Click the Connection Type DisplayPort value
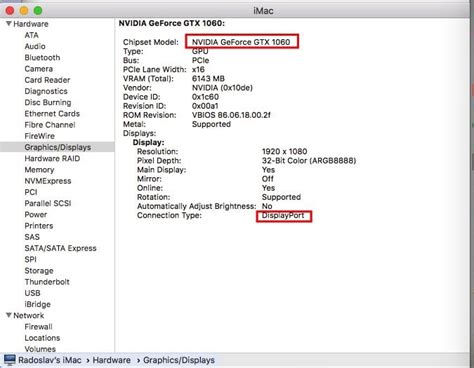The height and width of the screenshot is (368, 474). 283,215
